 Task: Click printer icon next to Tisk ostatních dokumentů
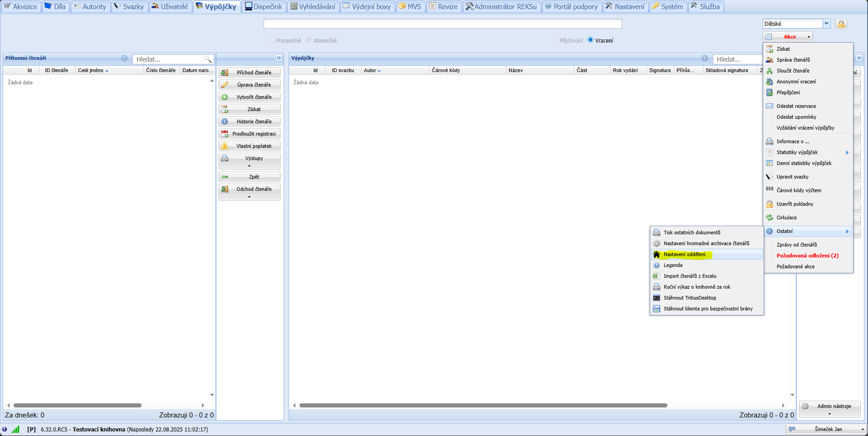coord(657,233)
